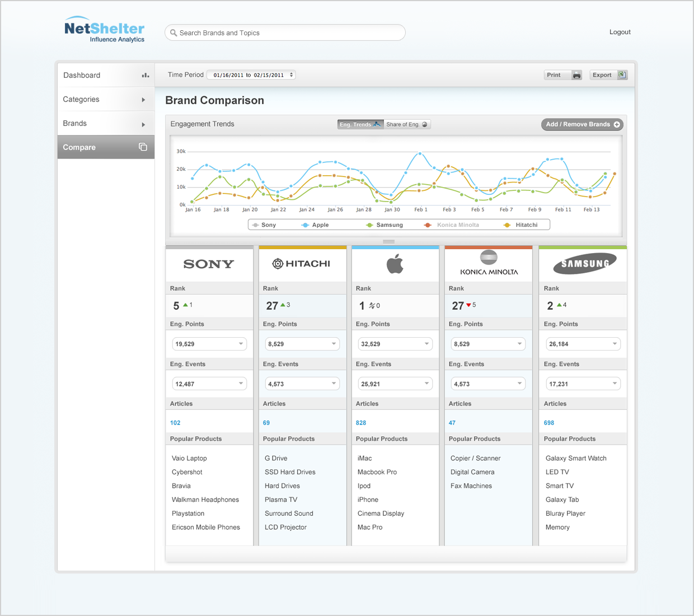This screenshot has width=694, height=616.
Task: Open Hitachi Eng. Points dropdown
Action: 302,344
